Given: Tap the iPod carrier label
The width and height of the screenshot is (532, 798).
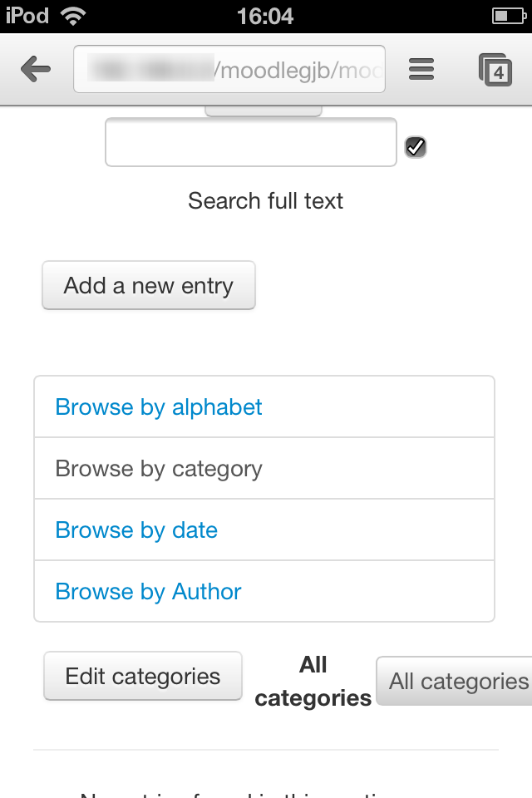Looking at the screenshot, I should pyautogui.click(x=27, y=16).
